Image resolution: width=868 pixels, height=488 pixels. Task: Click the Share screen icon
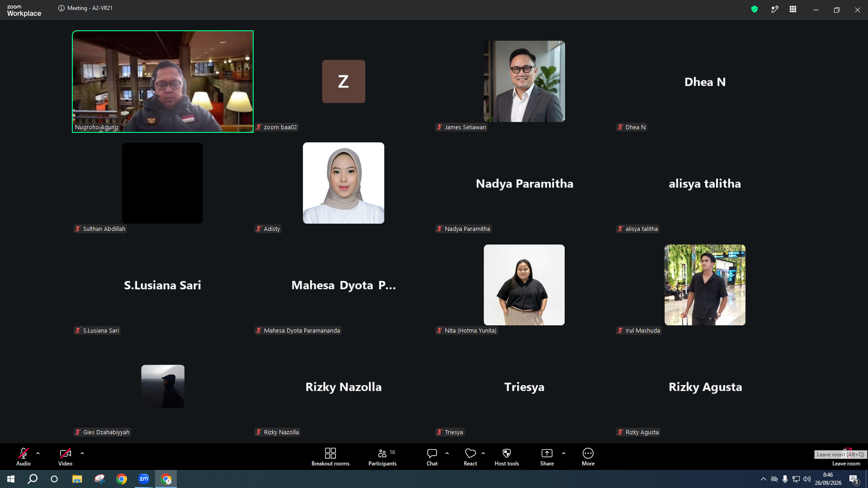(x=547, y=453)
